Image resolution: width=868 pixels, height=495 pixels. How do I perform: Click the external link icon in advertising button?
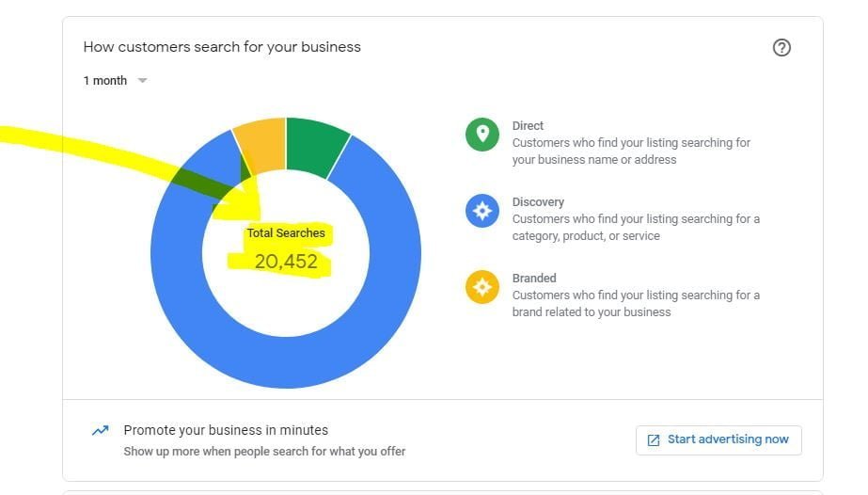[x=654, y=440]
